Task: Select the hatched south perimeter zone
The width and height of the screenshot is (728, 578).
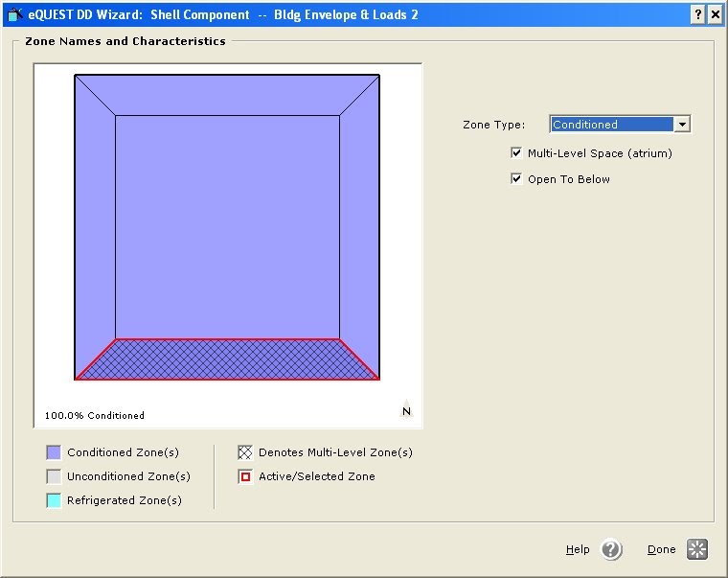Action: tap(228, 359)
